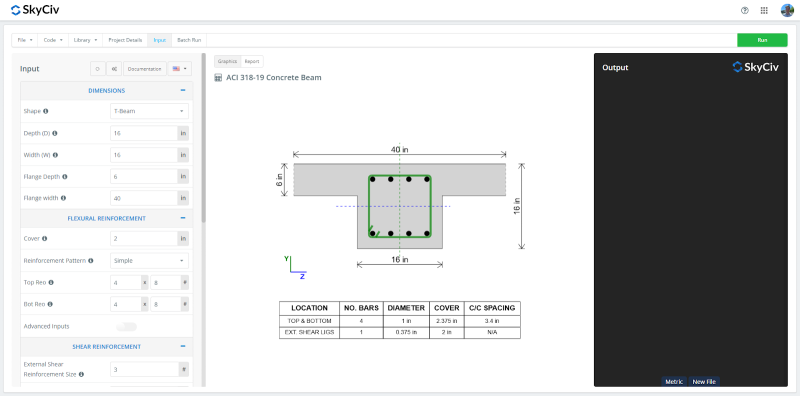Click the Cover input field

[144, 238]
